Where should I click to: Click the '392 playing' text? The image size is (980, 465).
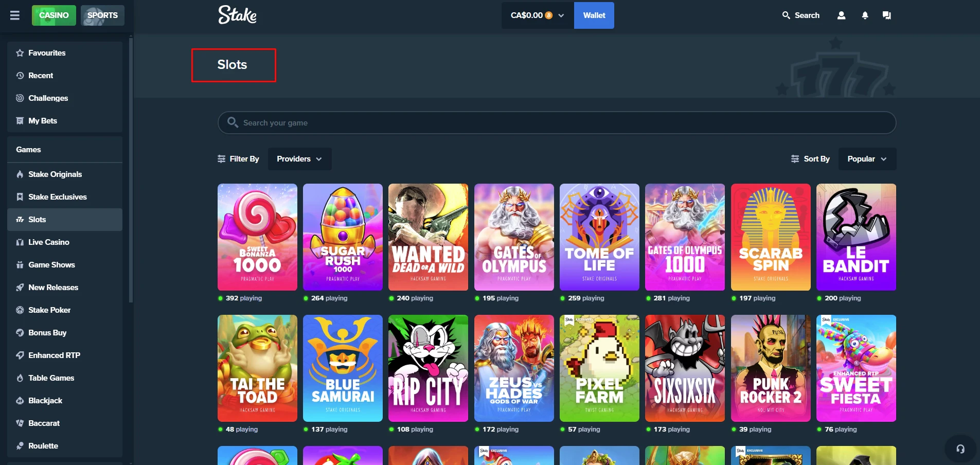tap(244, 298)
